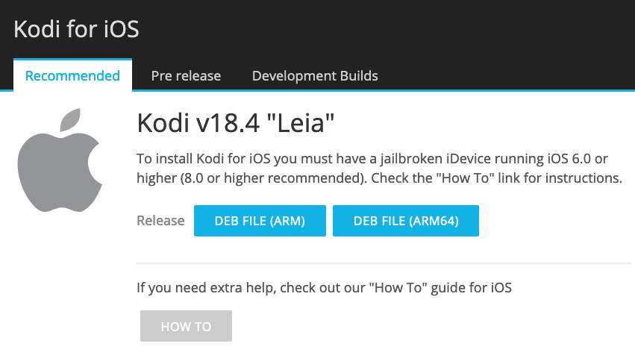The height and width of the screenshot is (364, 635).
Task: Click the leaf of the Apple logo
Action: coord(70,119)
